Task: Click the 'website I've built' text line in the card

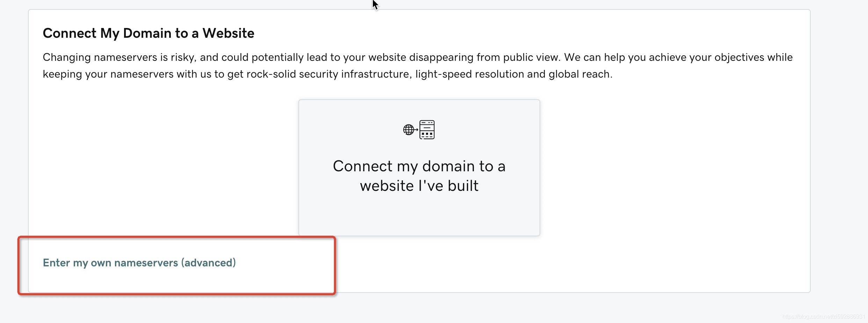Action: click(x=419, y=186)
